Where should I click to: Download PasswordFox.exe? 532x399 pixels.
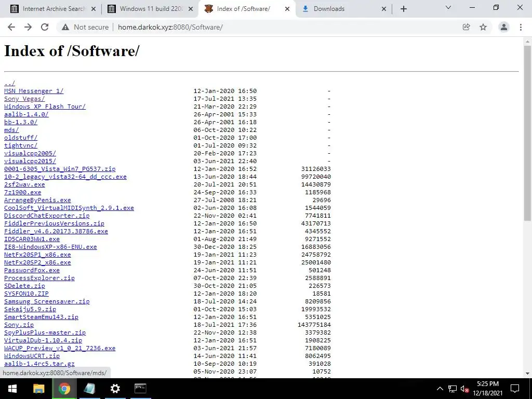click(32, 270)
